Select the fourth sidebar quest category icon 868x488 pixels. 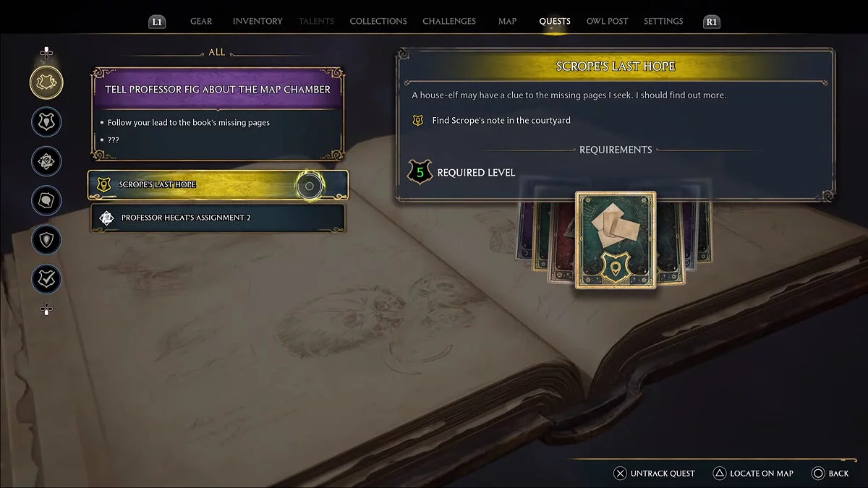46,200
